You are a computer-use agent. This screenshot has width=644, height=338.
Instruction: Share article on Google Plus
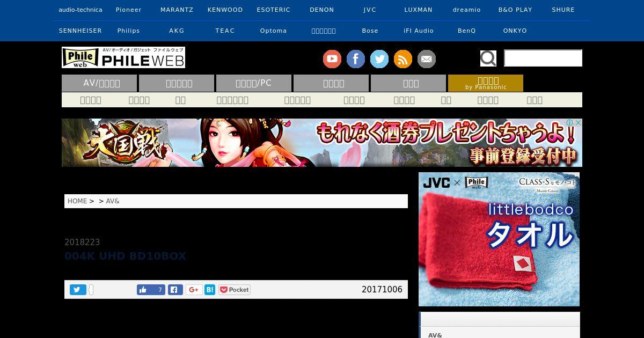tap(194, 290)
